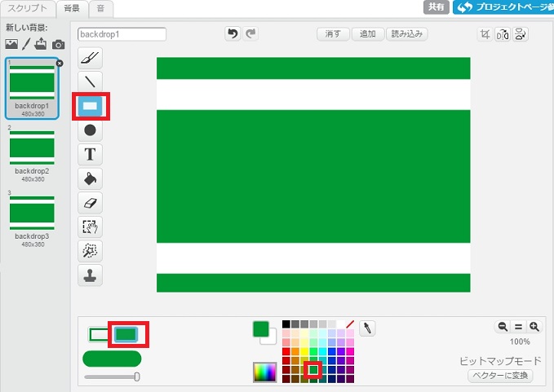Select the backdrop3 thumbnail
Screen dimensions: 554x392
click(32, 219)
